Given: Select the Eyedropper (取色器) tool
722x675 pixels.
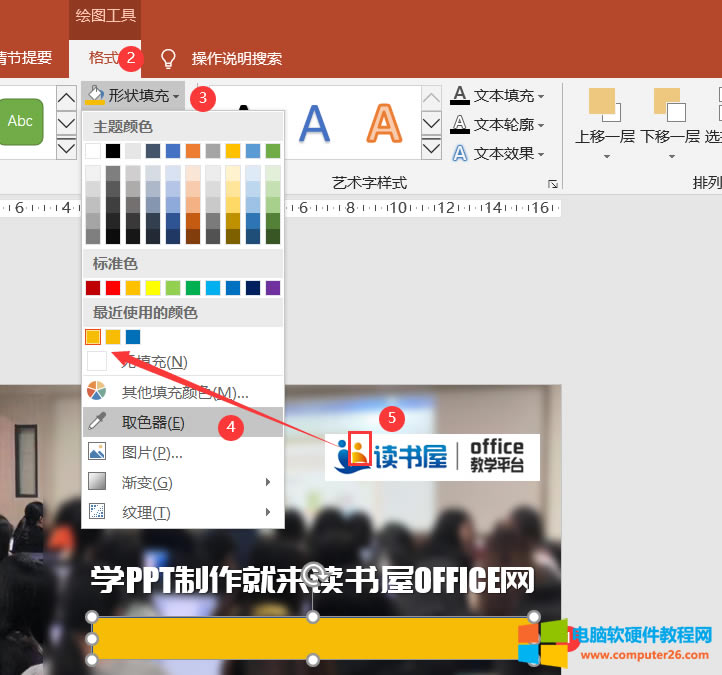Looking at the screenshot, I should click(153, 423).
